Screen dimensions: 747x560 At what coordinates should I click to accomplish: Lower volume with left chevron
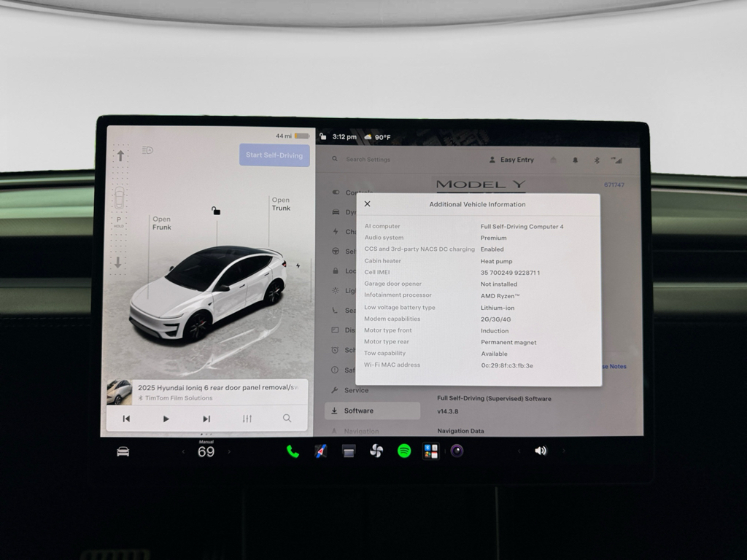pos(519,451)
